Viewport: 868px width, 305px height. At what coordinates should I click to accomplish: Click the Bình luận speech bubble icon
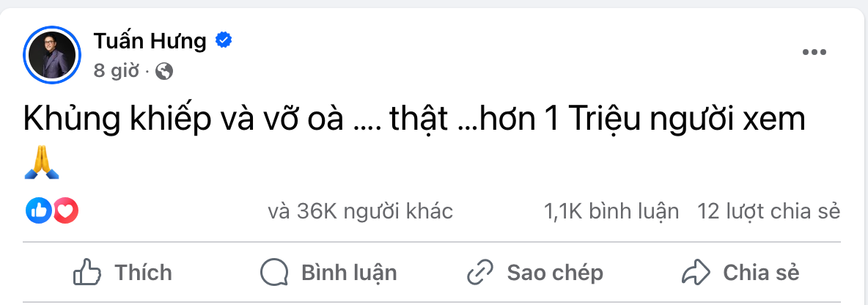coord(273,273)
